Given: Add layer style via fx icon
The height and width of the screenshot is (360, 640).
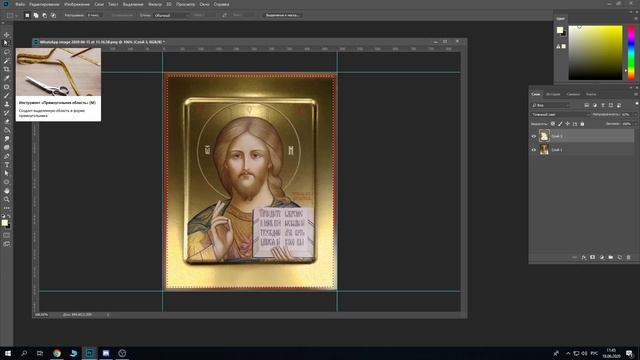Looking at the screenshot, I should point(584,257).
